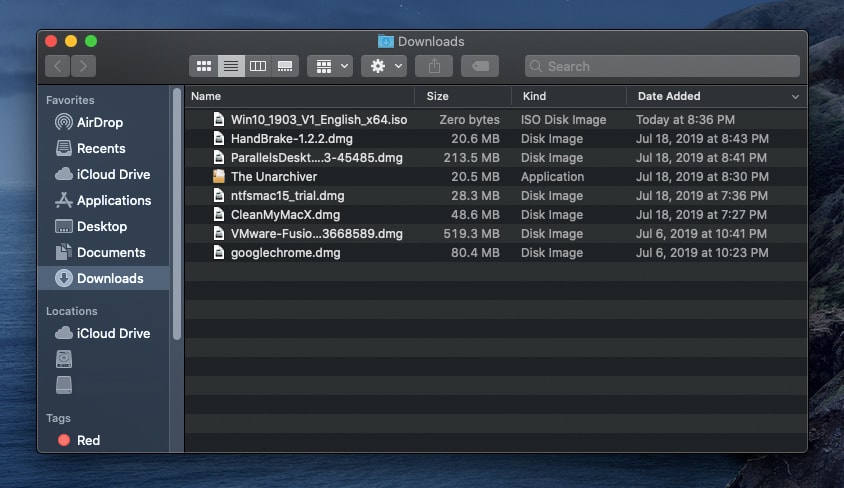This screenshot has height=488, width=844.
Task: Select Documents in the Favorites sidebar
Action: [110, 252]
